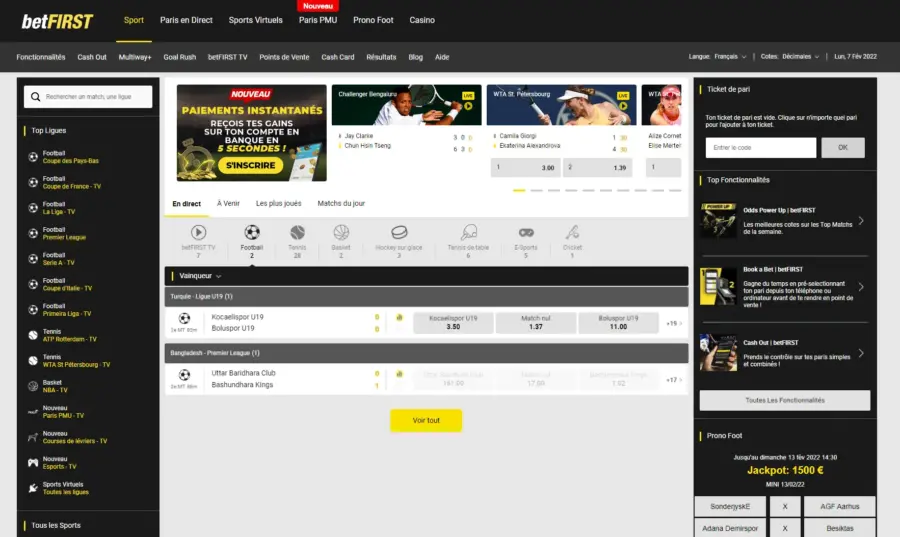
Task: Bet on Kocaelispor U19 at 3.50
Action: [453, 323]
